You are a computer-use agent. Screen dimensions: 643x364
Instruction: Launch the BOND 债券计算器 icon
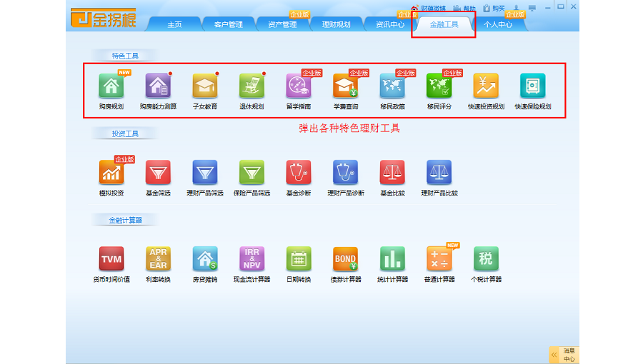coord(345,258)
